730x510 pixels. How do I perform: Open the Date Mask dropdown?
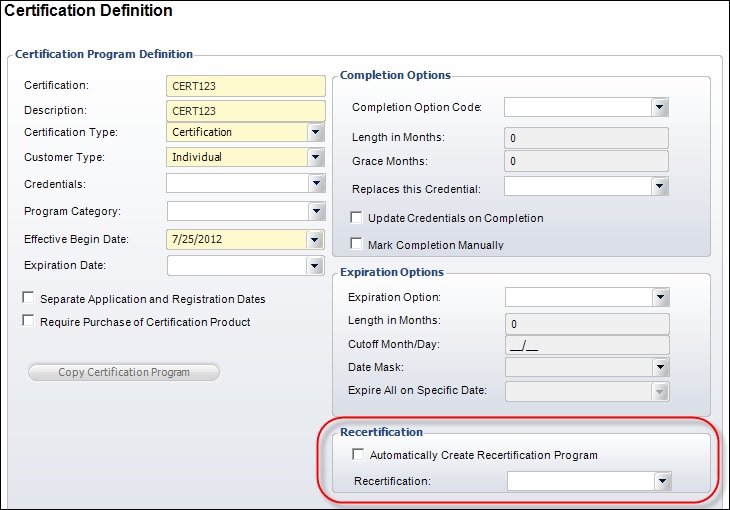tap(660, 367)
